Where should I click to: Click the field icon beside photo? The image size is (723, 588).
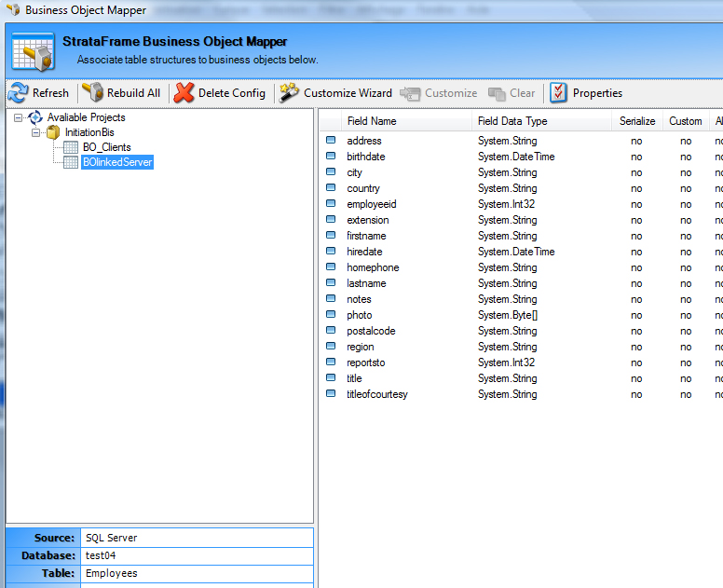pyautogui.click(x=331, y=315)
